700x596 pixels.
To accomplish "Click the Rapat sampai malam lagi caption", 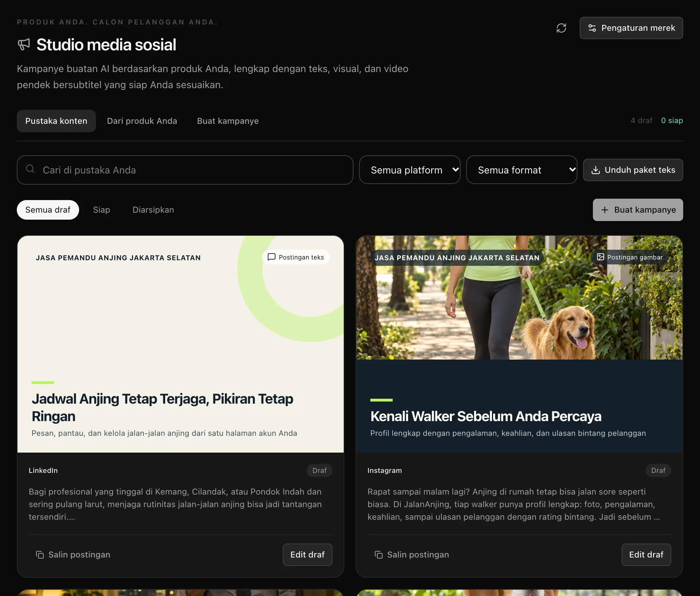I will click(x=514, y=504).
